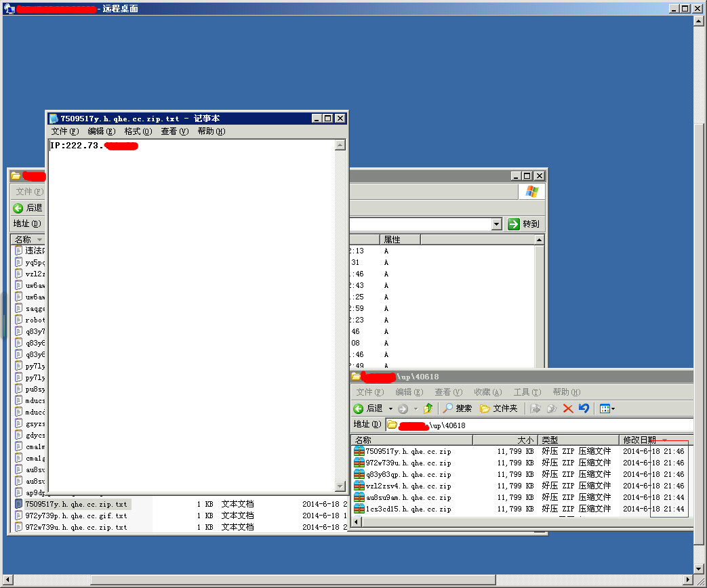Click the green Go button

click(523, 224)
